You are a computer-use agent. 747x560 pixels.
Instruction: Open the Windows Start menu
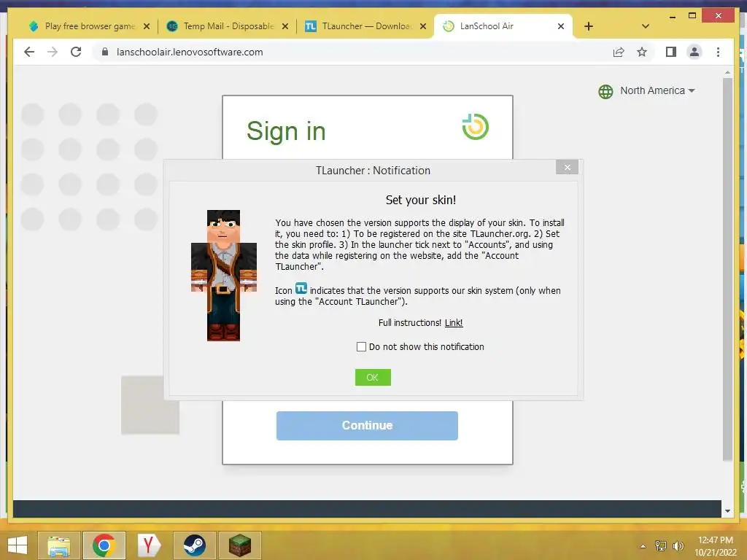(x=18, y=545)
